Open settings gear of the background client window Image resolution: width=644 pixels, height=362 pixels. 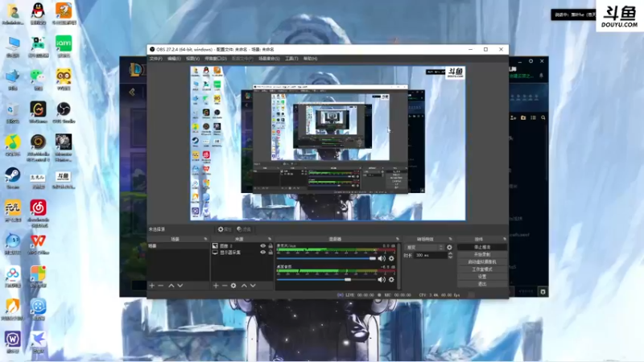(x=531, y=61)
